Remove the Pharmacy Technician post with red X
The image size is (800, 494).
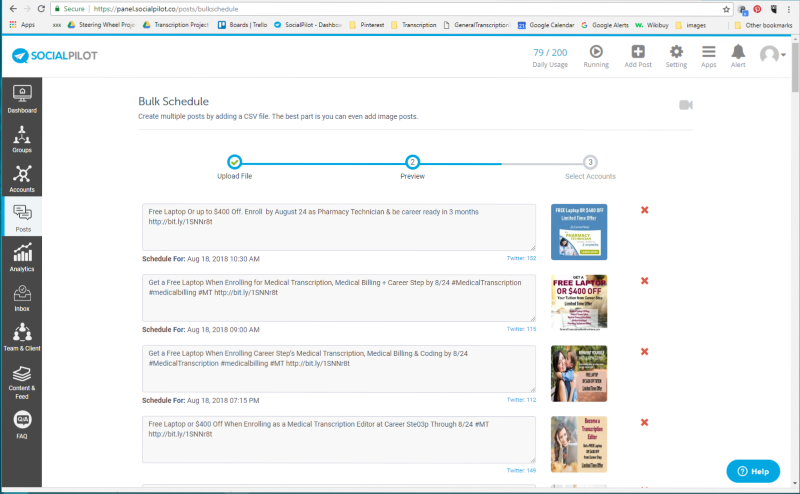click(644, 210)
